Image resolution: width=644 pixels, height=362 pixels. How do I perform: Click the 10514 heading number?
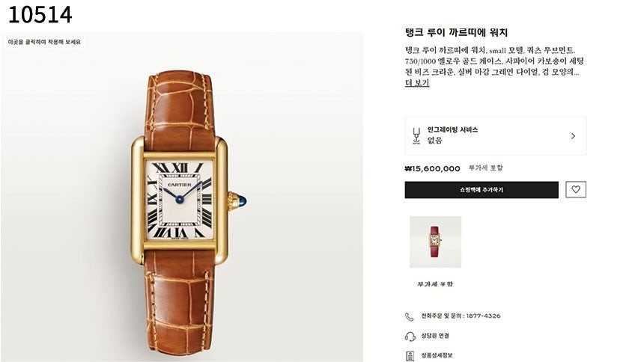(x=40, y=14)
